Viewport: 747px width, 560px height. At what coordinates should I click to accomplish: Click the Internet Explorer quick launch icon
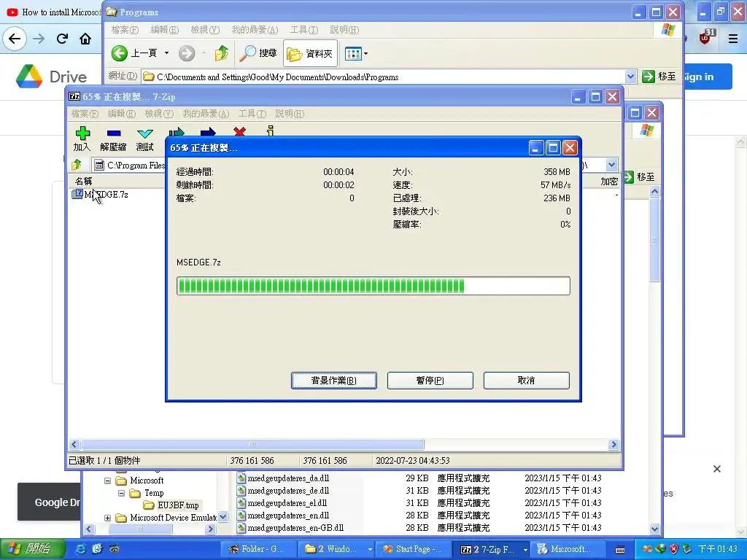(81, 549)
